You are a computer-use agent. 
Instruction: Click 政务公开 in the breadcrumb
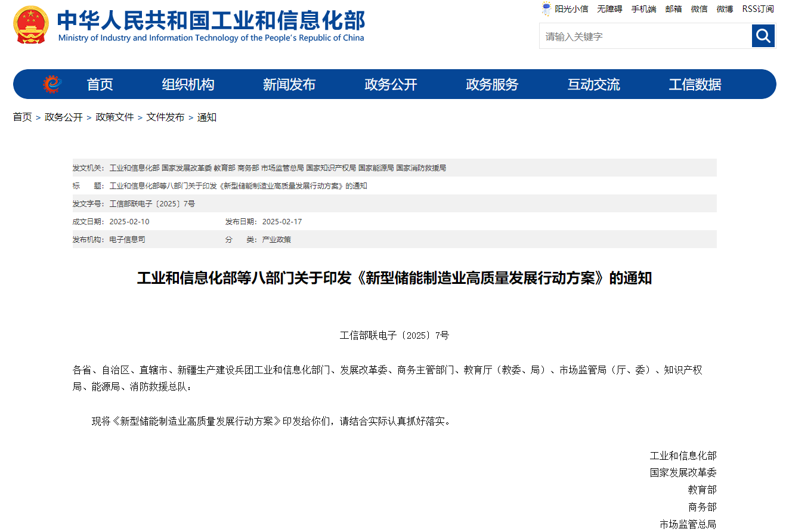pos(62,117)
